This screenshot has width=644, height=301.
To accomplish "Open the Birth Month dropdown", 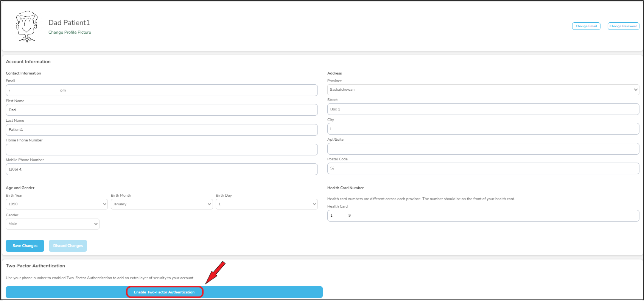I will pos(162,204).
